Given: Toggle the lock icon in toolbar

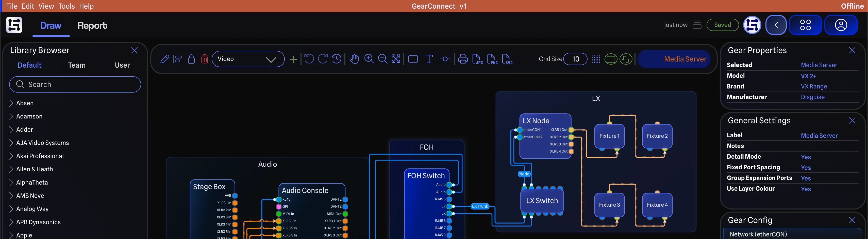Looking at the screenshot, I should pos(191,59).
